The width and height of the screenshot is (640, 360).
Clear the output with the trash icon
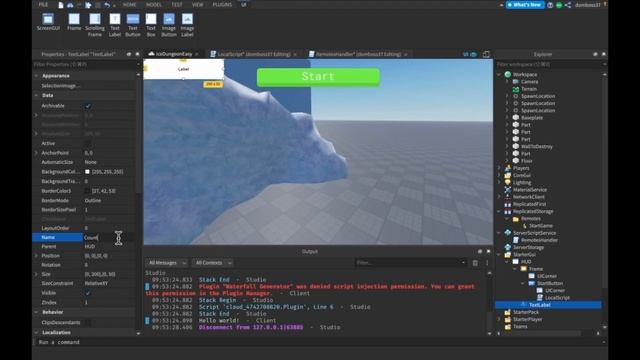(x=475, y=263)
